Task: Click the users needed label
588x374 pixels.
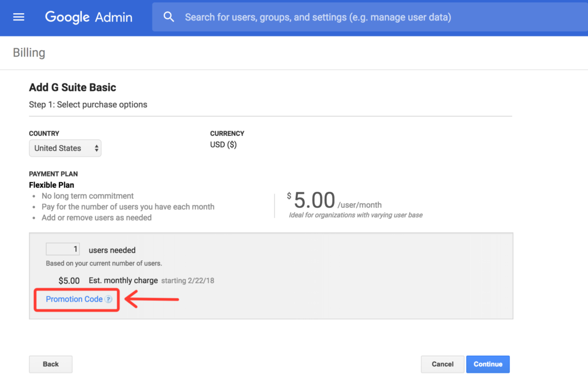Action: [x=112, y=250]
